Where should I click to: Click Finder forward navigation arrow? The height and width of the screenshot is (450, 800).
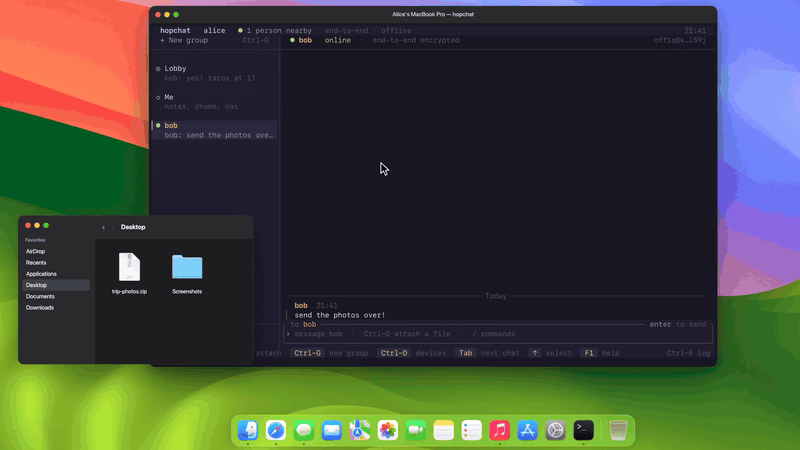pos(113,228)
